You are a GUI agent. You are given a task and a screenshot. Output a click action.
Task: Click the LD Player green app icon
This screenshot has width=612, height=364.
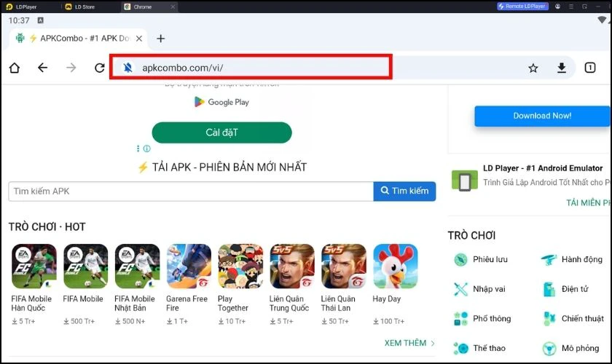point(465,181)
